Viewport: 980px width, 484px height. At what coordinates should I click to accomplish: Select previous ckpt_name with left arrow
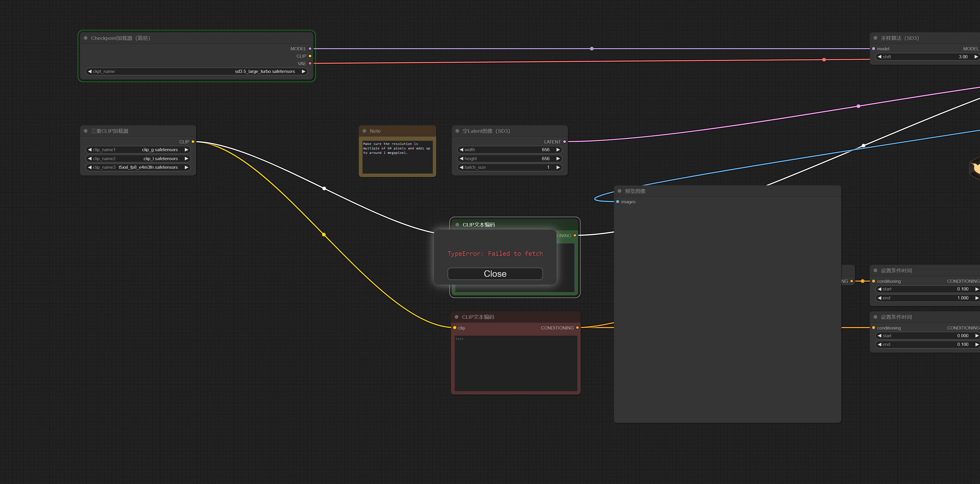[x=90, y=71]
